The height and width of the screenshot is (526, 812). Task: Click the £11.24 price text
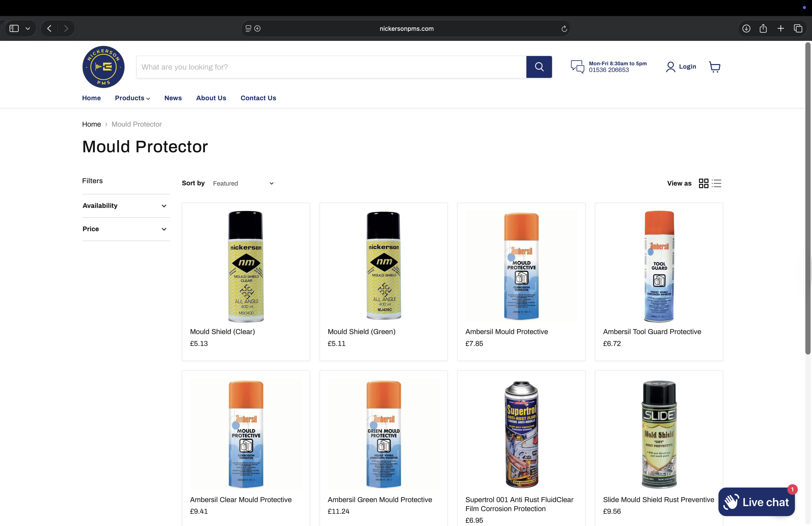[x=338, y=511]
